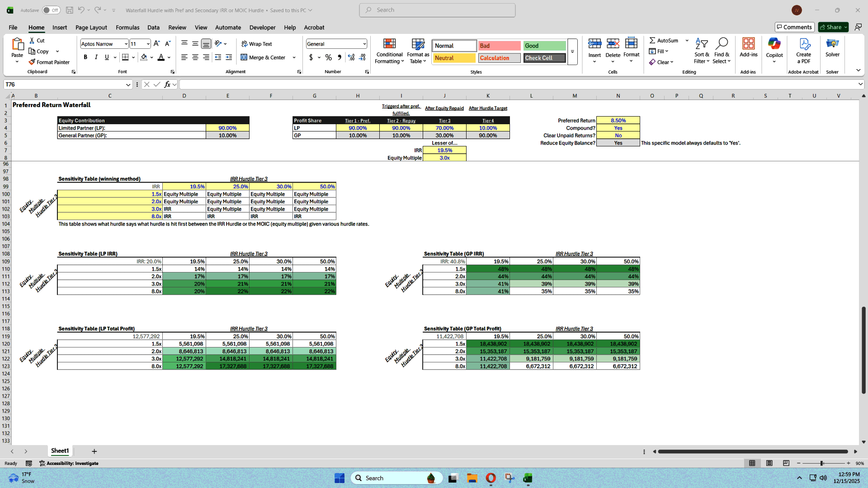Open Format as Table options
The width and height of the screenshot is (868, 488).
417,51
